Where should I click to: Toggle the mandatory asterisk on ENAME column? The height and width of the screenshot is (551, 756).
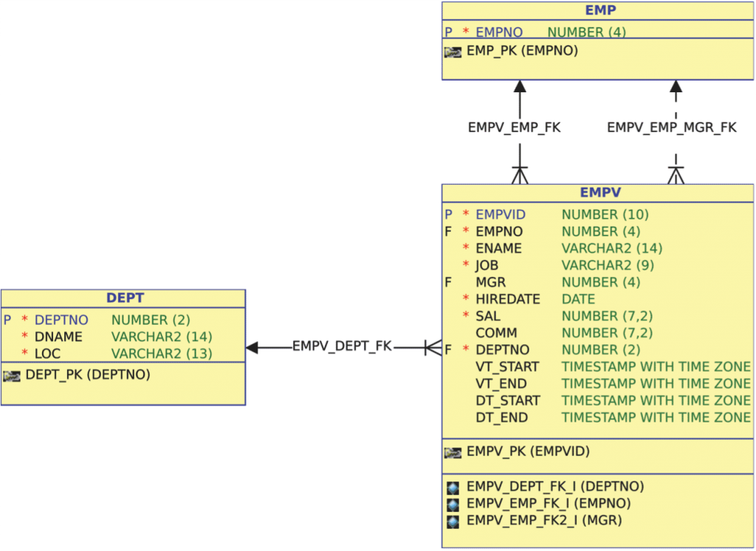[x=464, y=248]
